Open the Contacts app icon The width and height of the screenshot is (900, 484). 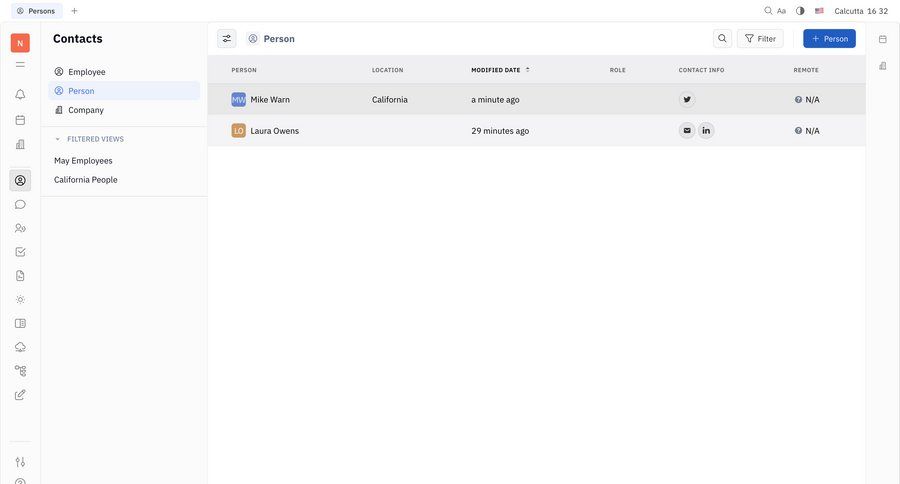pos(20,180)
